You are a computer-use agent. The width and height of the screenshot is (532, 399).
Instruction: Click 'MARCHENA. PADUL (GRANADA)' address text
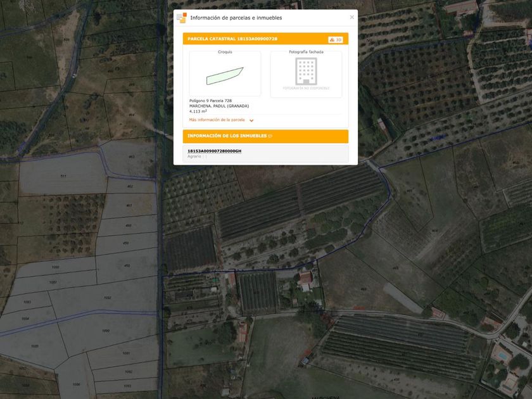coord(219,106)
